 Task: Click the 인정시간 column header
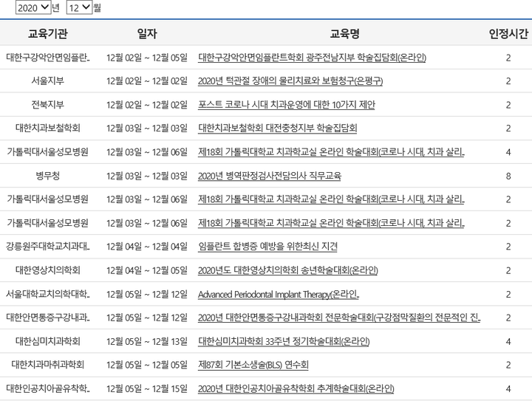508,33
